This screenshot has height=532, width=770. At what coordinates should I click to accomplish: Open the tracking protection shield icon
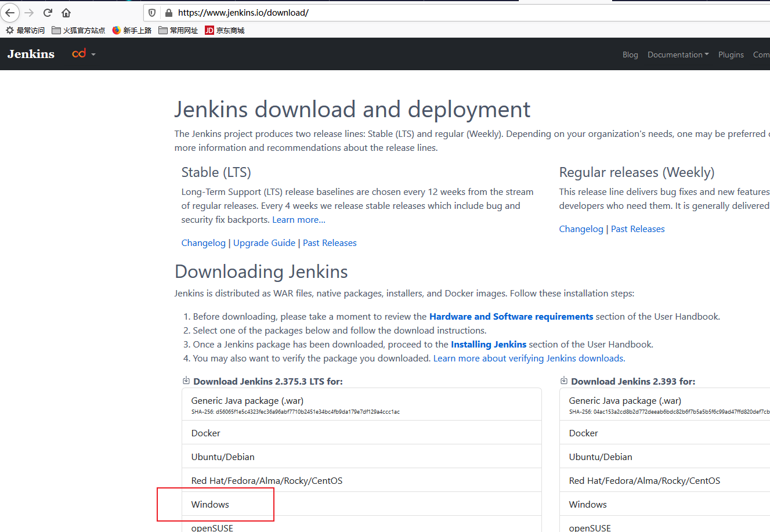[151, 13]
